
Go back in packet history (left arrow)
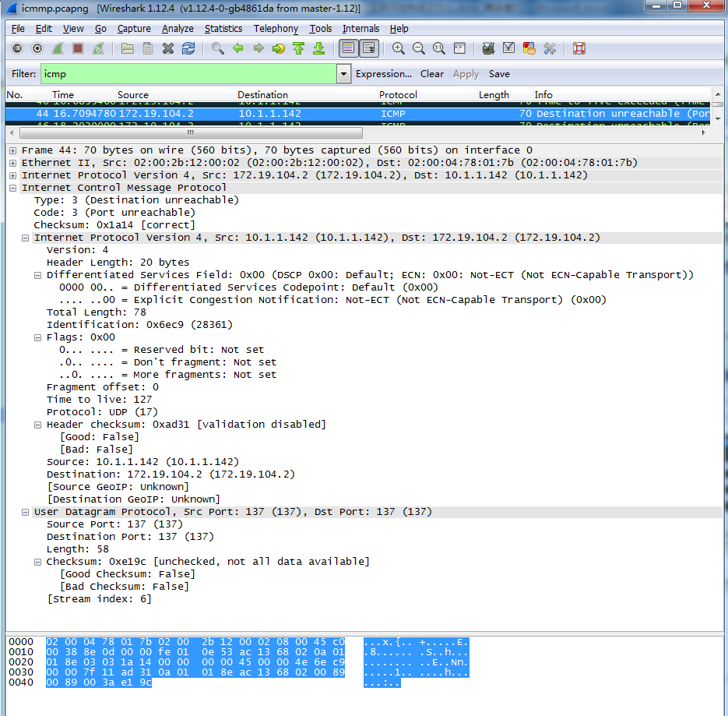click(238, 48)
